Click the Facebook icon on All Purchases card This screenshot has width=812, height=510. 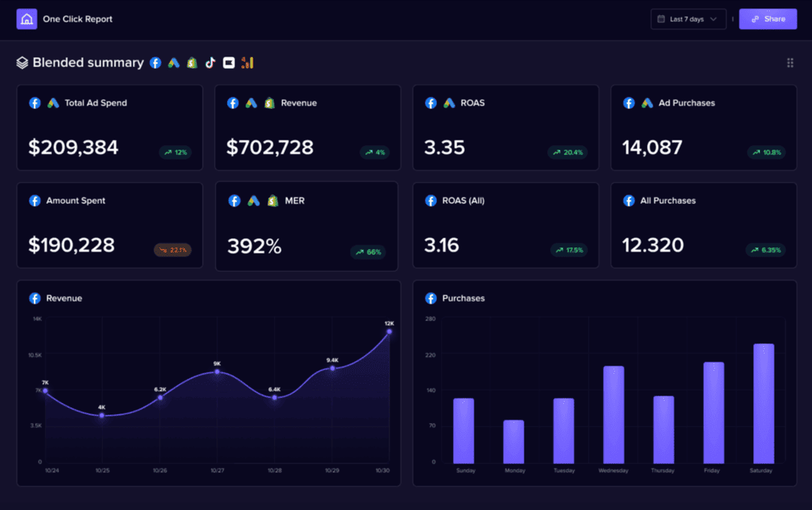(629, 201)
